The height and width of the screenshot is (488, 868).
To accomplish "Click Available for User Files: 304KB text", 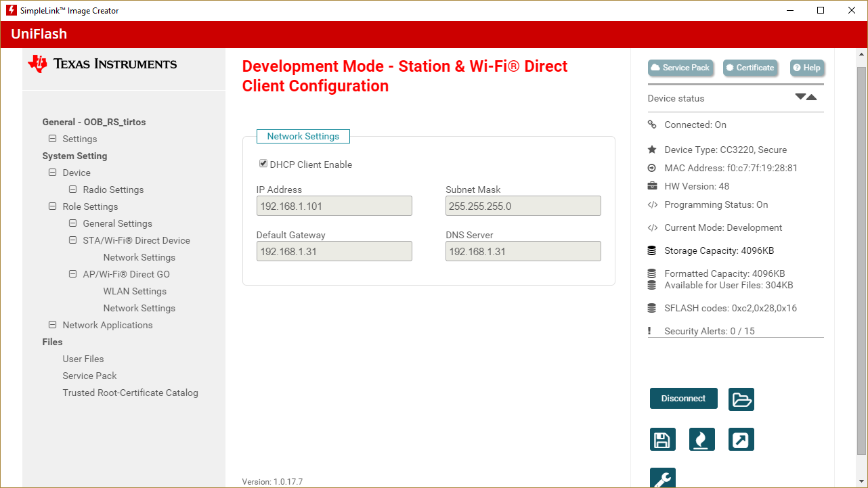I will [729, 285].
